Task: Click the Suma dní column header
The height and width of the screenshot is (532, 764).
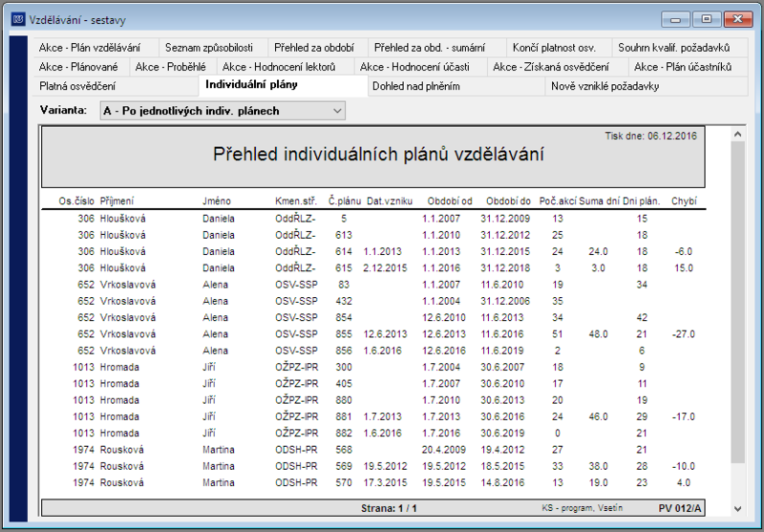Action: tap(600, 201)
